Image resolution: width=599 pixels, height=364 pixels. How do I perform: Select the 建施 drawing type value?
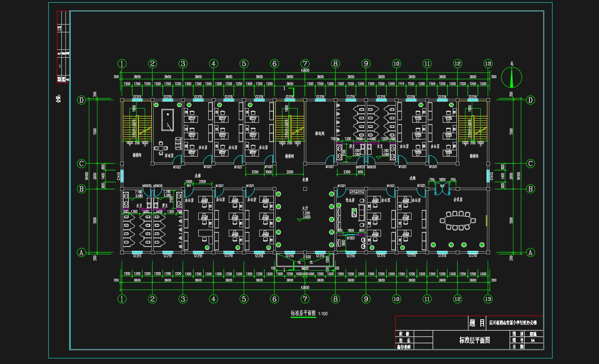point(533,334)
